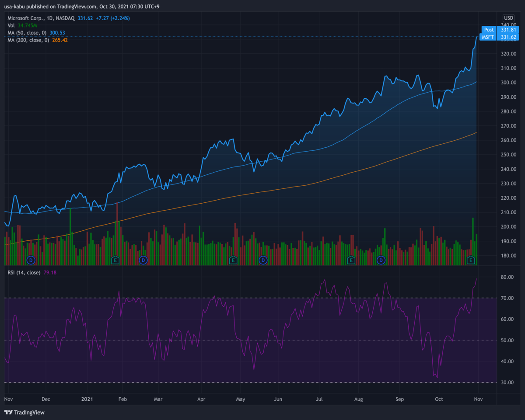Click the earnings marker in late April 2021
The image size is (525, 420).
click(x=233, y=260)
